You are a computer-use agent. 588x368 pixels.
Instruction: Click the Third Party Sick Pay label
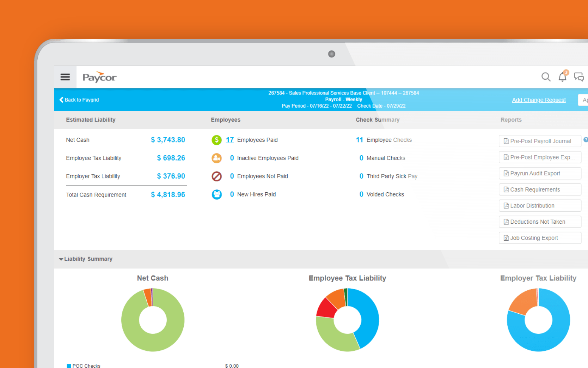click(392, 176)
